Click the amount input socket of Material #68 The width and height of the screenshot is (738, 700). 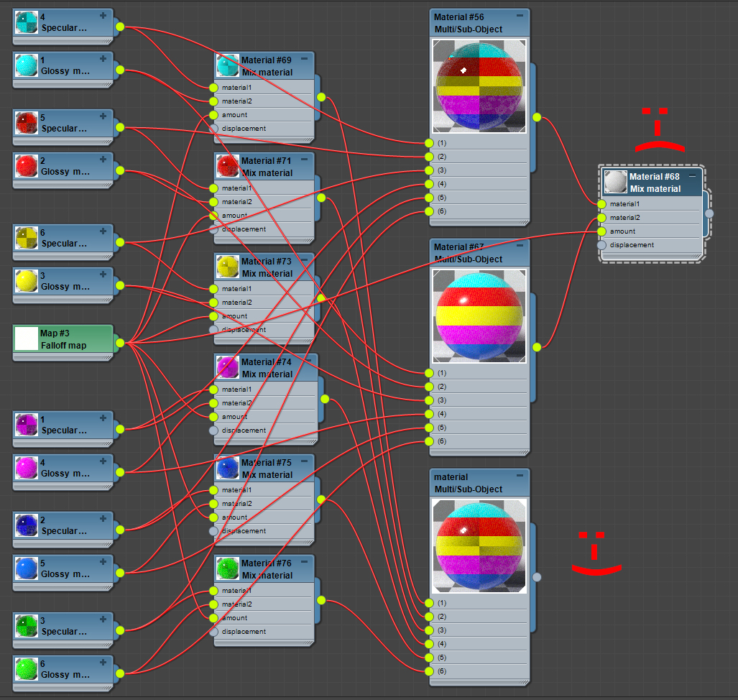tap(601, 231)
